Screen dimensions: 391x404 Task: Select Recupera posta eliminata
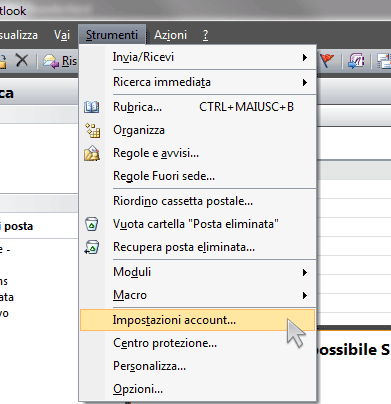tap(198, 247)
